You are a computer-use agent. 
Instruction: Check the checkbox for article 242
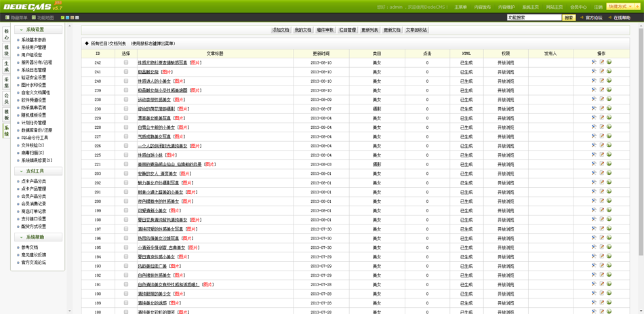click(x=126, y=62)
